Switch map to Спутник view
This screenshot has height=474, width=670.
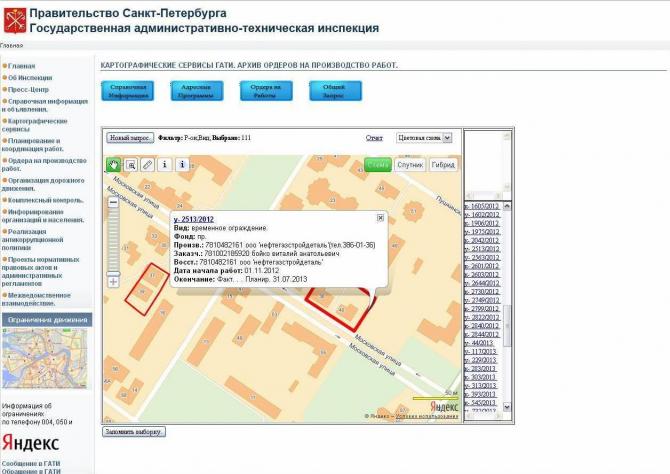point(410,164)
